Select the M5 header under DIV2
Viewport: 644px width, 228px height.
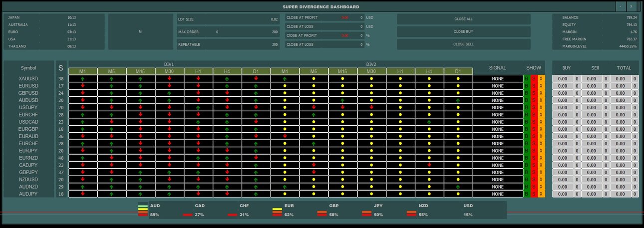click(314, 71)
